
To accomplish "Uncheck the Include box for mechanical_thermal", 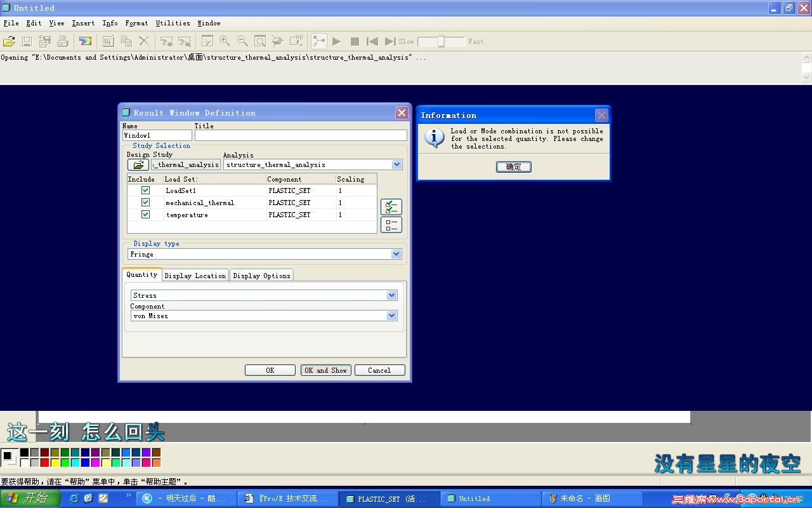I will click(x=145, y=203).
